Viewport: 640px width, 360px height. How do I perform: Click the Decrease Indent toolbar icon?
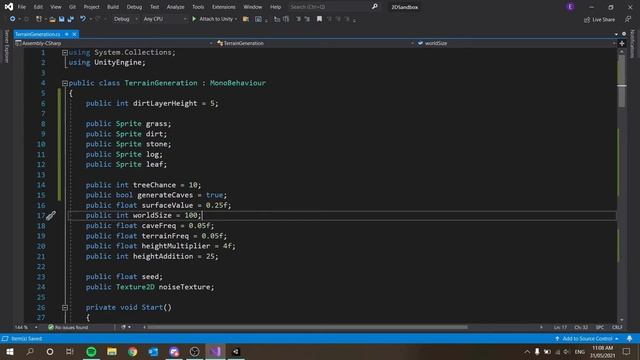click(298, 19)
